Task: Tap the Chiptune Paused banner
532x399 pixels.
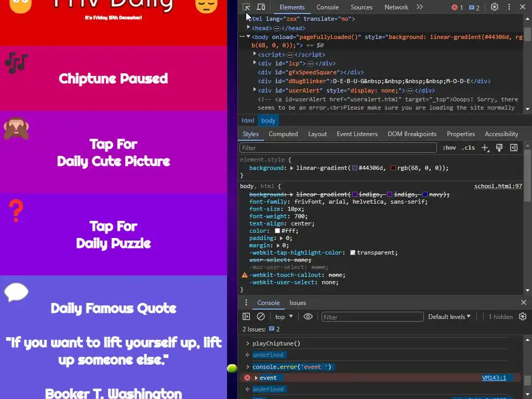Action: 113,78
